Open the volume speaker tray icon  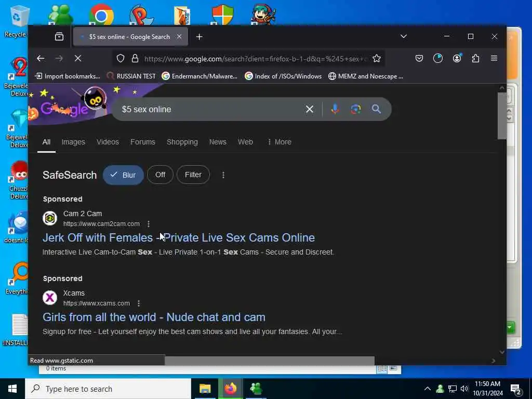[464, 389]
